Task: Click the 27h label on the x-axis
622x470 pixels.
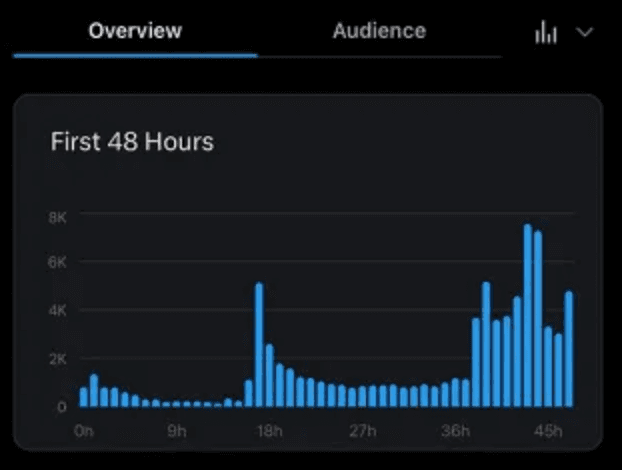Action: coord(362,432)
